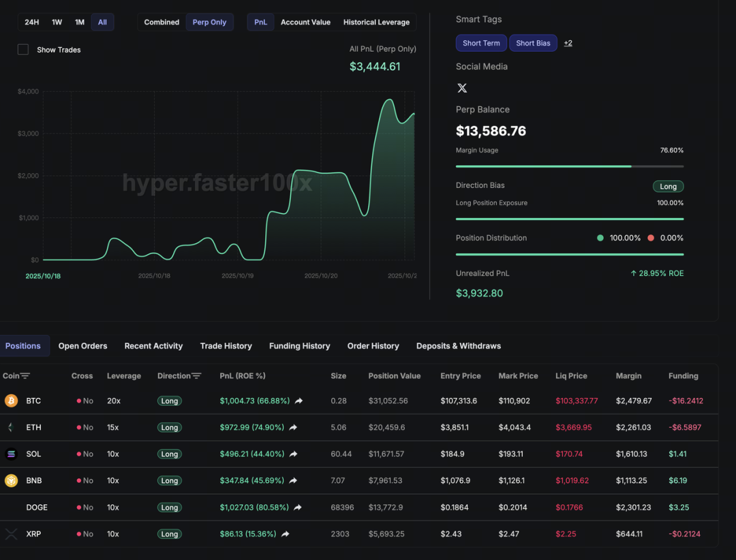
Task: Click the share arrow for BTC PnL
Action: (x=298, y=401)
